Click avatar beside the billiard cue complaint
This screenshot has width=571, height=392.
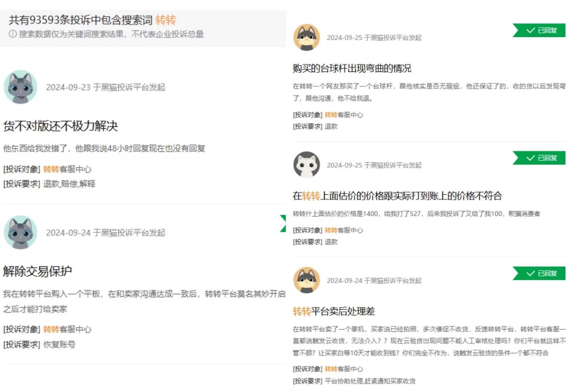click(x=306, y=37)
